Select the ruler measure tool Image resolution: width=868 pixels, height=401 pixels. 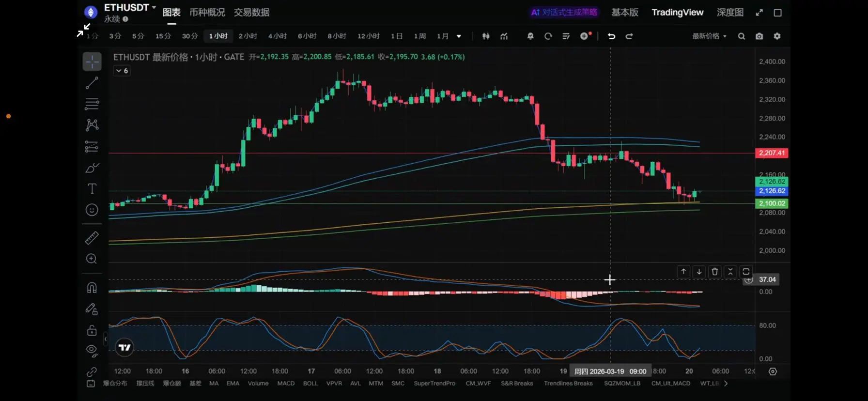(92, 238)
